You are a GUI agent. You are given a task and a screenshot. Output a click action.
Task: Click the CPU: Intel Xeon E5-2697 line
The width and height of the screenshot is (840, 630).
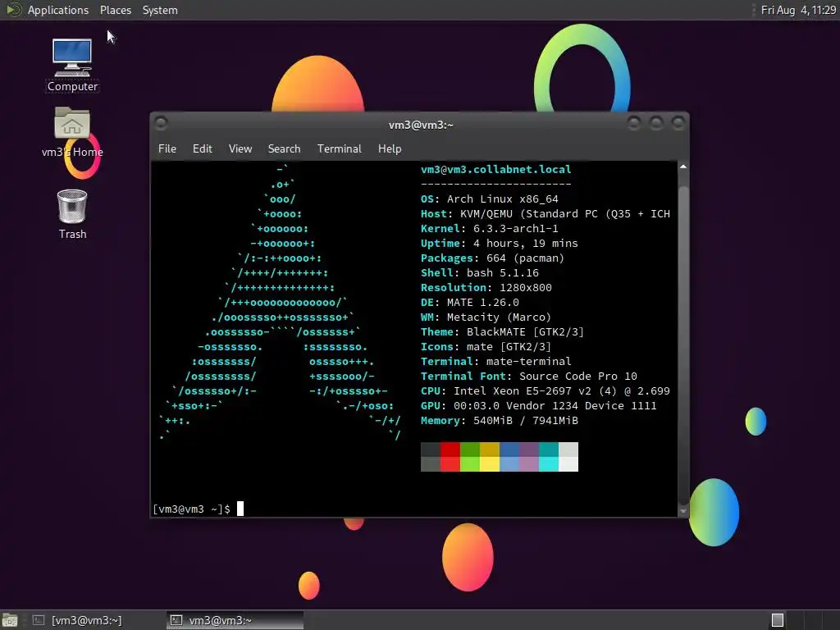[546, 391]
